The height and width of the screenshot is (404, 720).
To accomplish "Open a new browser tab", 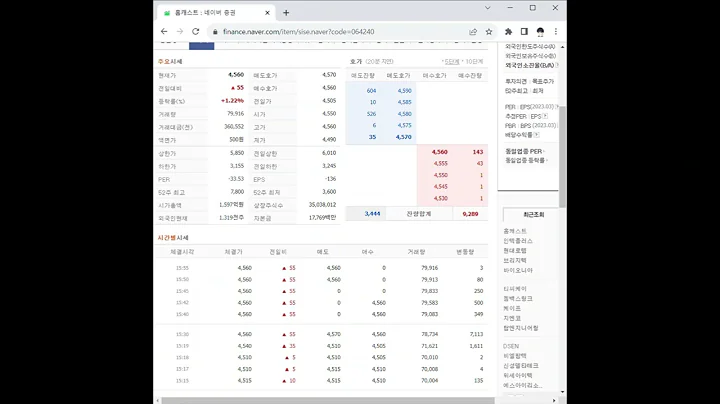I will [x=286, y=13].
